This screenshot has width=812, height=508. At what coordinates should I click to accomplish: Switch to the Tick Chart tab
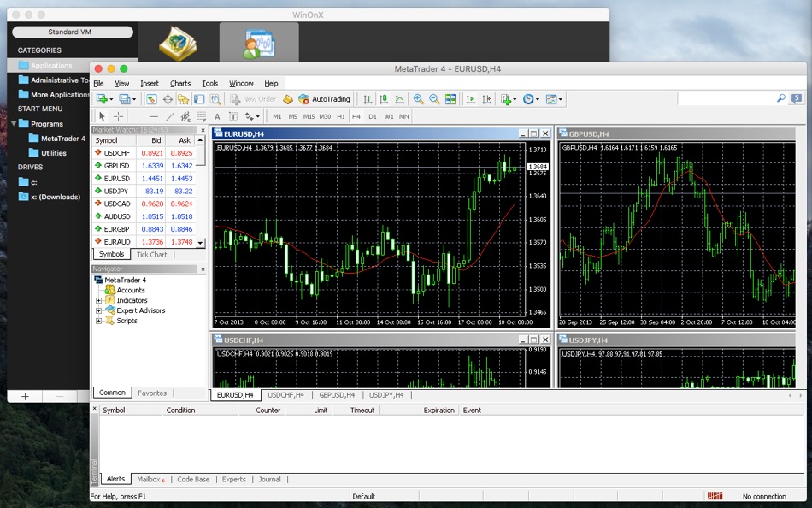(x=152, y=254)
